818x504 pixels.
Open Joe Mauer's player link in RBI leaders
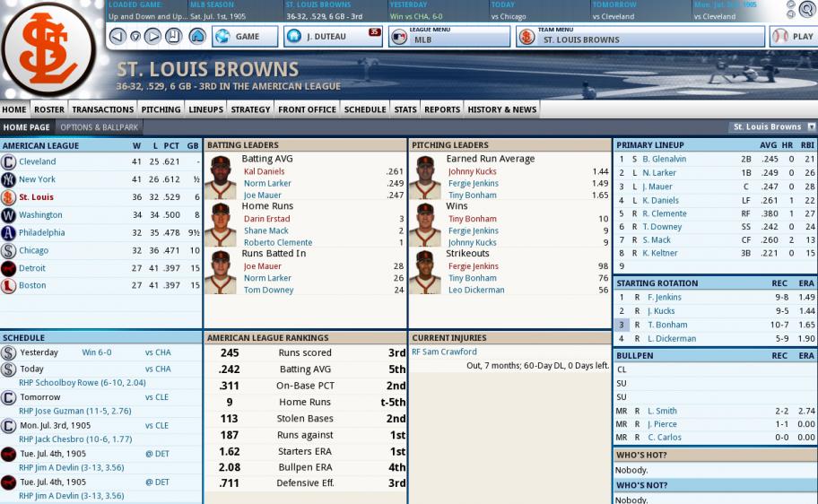pos(263,266)
